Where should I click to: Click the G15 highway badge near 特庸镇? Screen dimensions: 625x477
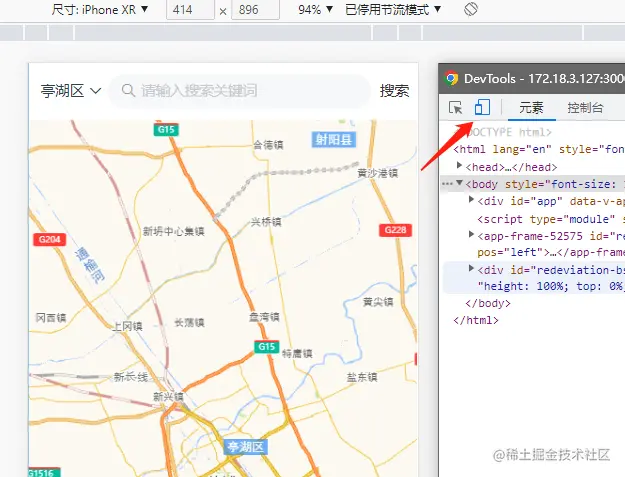coord(267,347)
